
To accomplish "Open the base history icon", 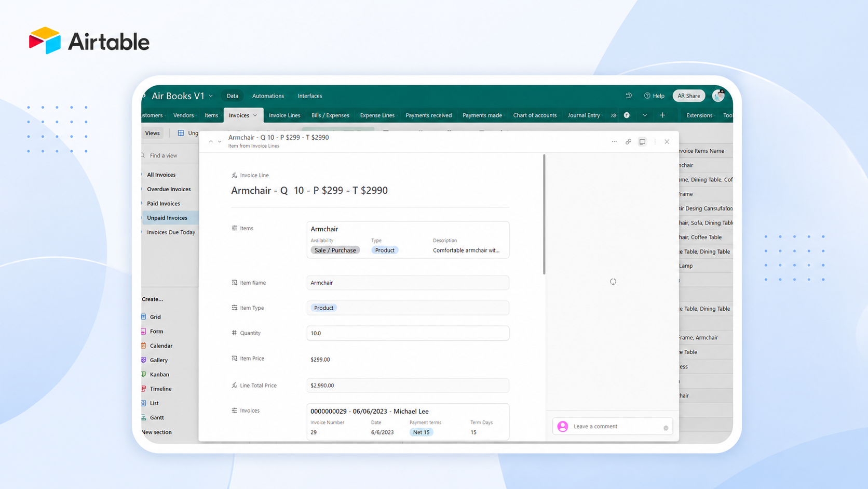I will pyautogui.click(x=629, y=96).
